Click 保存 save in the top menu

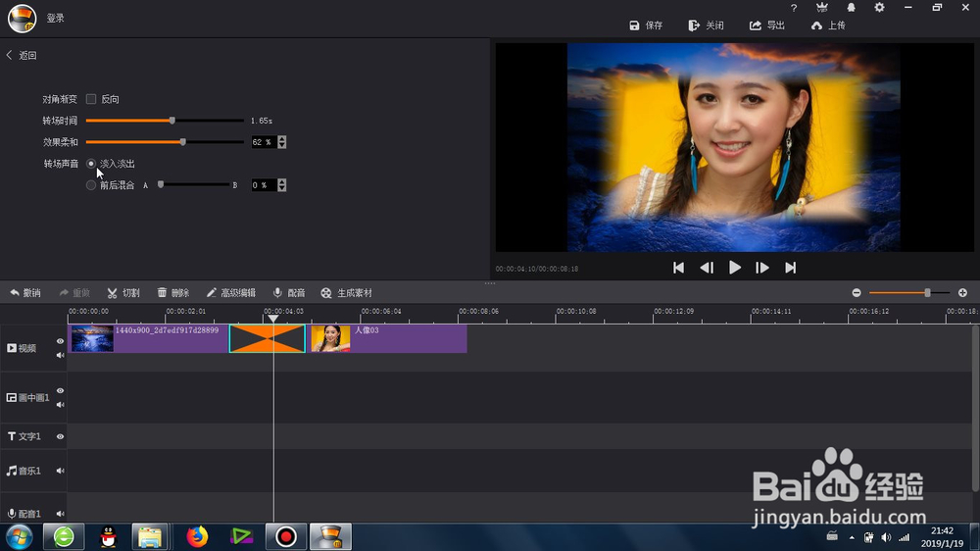646,25
